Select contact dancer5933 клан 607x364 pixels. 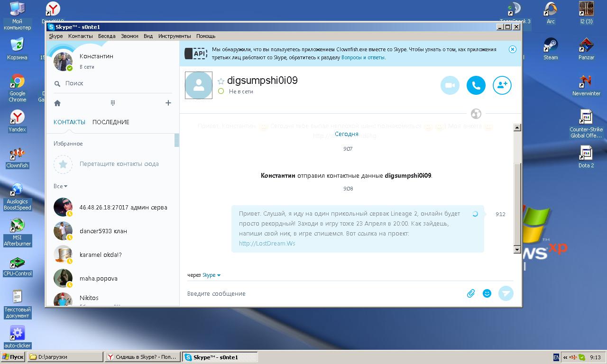[112, 231]
